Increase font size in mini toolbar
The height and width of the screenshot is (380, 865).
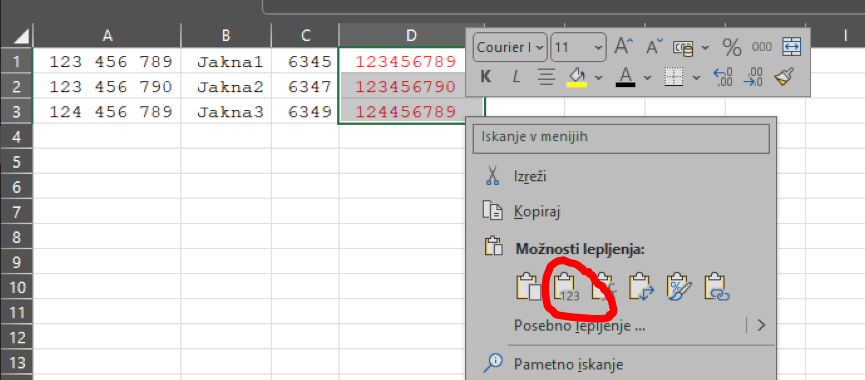623,47
